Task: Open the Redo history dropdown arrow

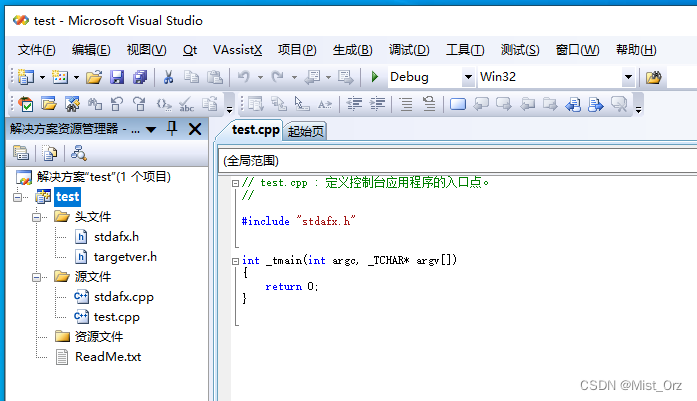Action: (x=294, y=77)
